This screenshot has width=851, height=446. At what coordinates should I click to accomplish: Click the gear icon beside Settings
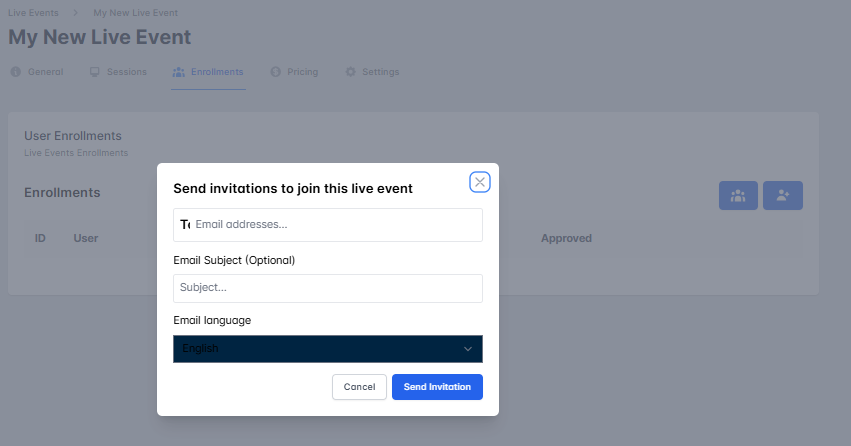click(350, 72)
